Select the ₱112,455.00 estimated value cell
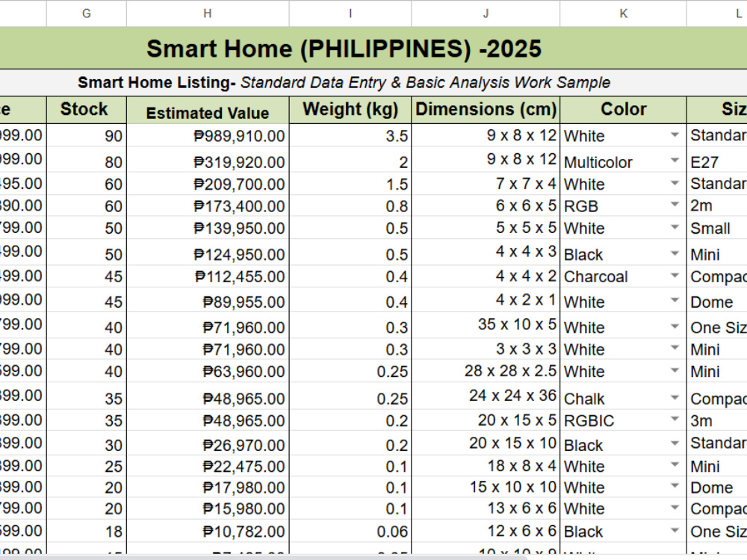Image resolution: width=747 pixels, height=560 pixels. tap(207, 276)
